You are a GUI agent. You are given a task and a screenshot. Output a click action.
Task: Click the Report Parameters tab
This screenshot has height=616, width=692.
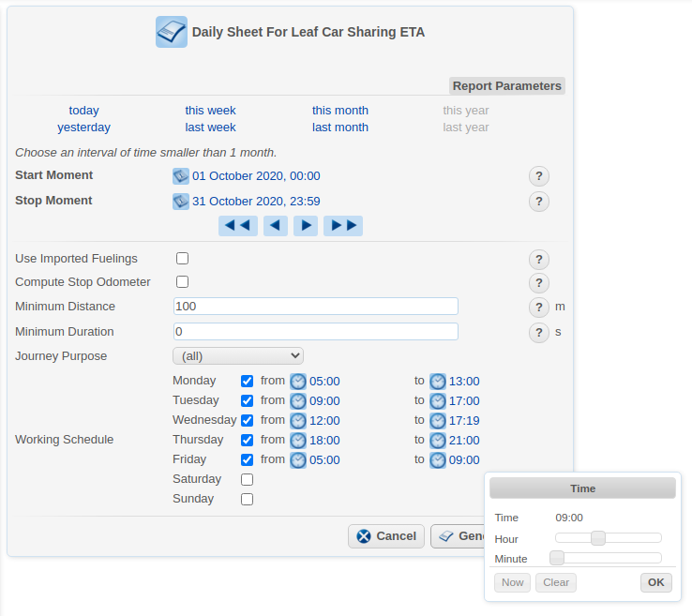(x=506, y=86)
